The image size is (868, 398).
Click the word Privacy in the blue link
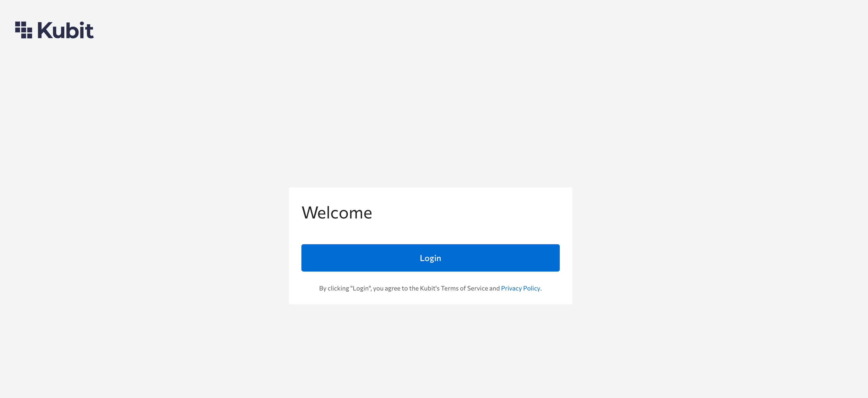(511, 288)
